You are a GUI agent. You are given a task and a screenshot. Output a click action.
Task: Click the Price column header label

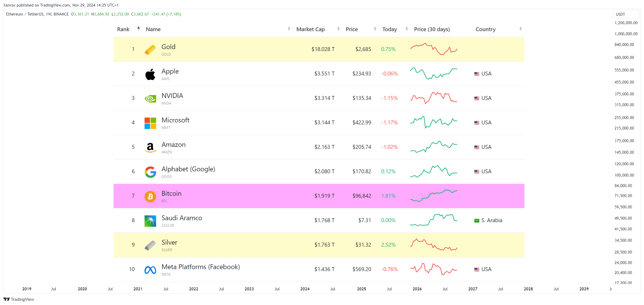pyautogui.click(x=352, y=29)
